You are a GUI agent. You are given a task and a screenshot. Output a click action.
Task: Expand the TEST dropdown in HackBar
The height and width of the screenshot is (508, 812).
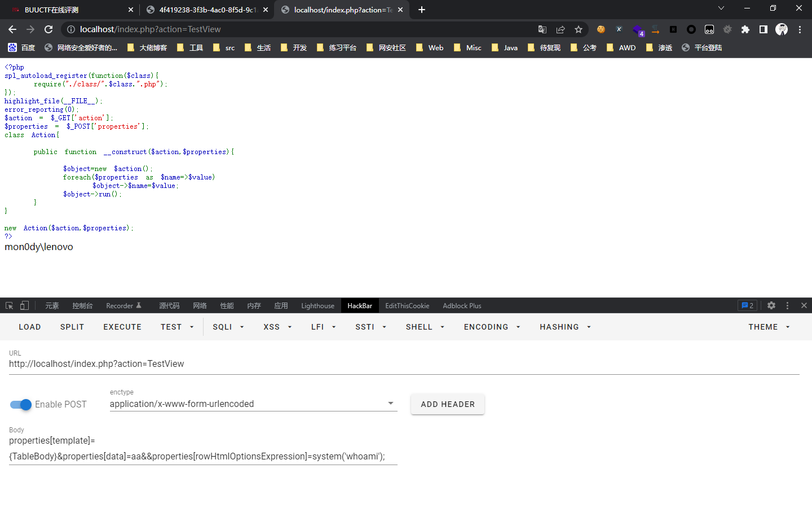(177, 327)
